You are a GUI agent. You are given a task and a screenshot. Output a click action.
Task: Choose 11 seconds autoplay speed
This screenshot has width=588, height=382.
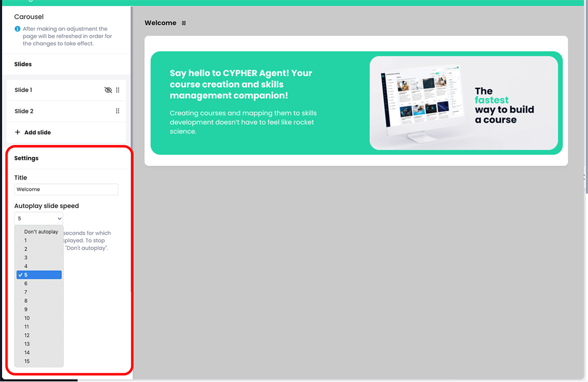39,326
